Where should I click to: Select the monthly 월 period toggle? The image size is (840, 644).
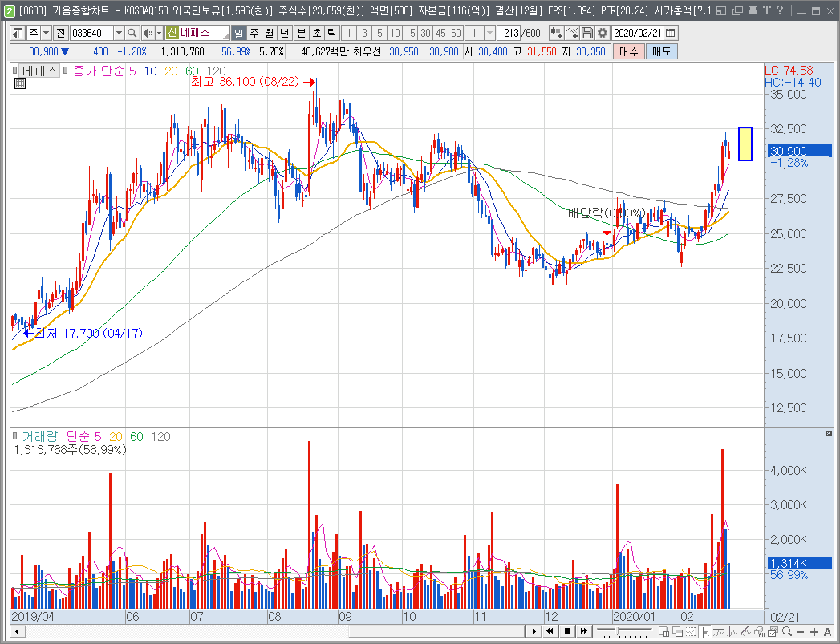click(x=270, y=33)
